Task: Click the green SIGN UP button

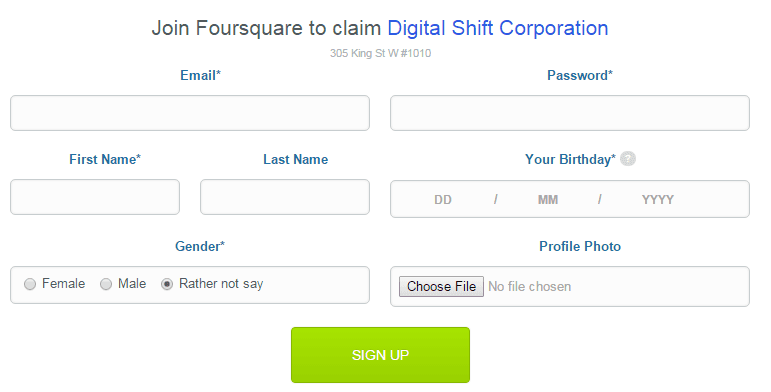Action: (380, 355)
